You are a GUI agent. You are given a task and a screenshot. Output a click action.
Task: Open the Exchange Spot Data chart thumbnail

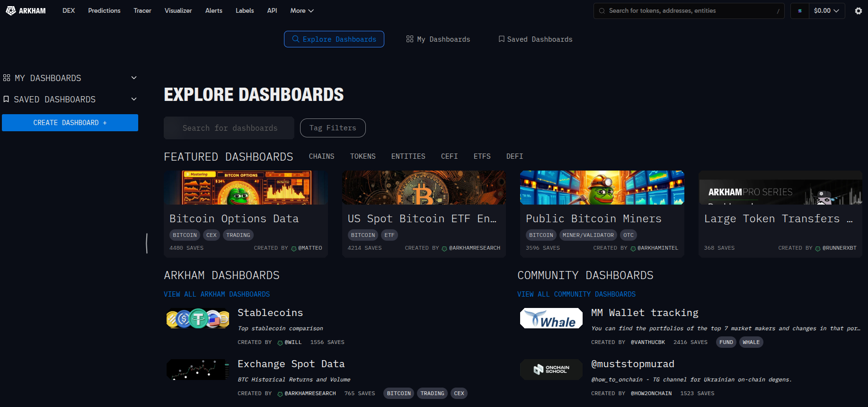(x=198, y=370)
